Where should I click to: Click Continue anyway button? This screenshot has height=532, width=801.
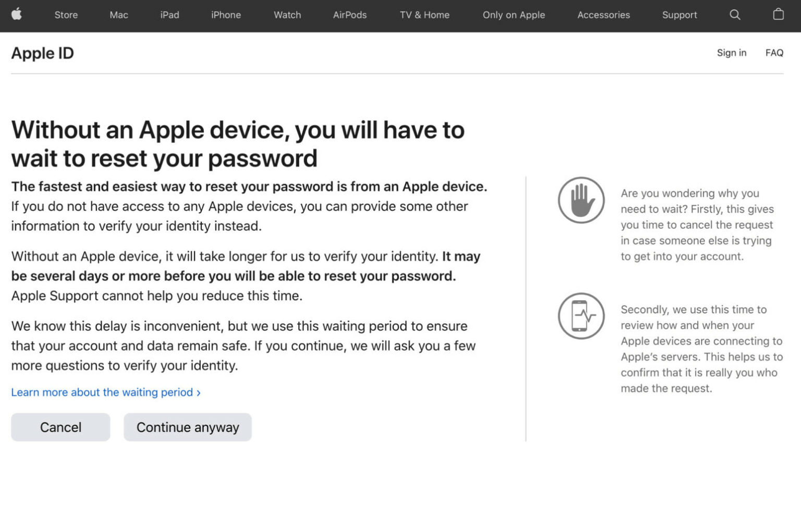[187, 427]
